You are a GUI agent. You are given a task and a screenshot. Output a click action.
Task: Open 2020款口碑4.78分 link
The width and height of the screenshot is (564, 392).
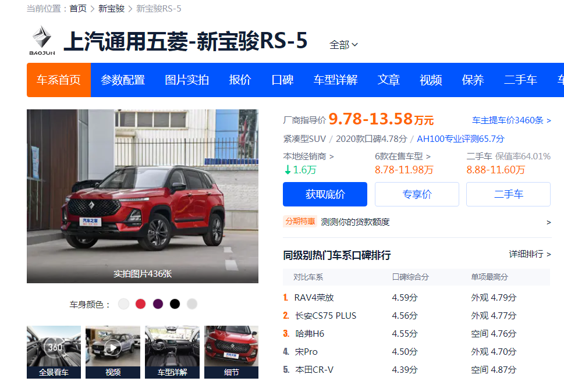click(371, 138)
